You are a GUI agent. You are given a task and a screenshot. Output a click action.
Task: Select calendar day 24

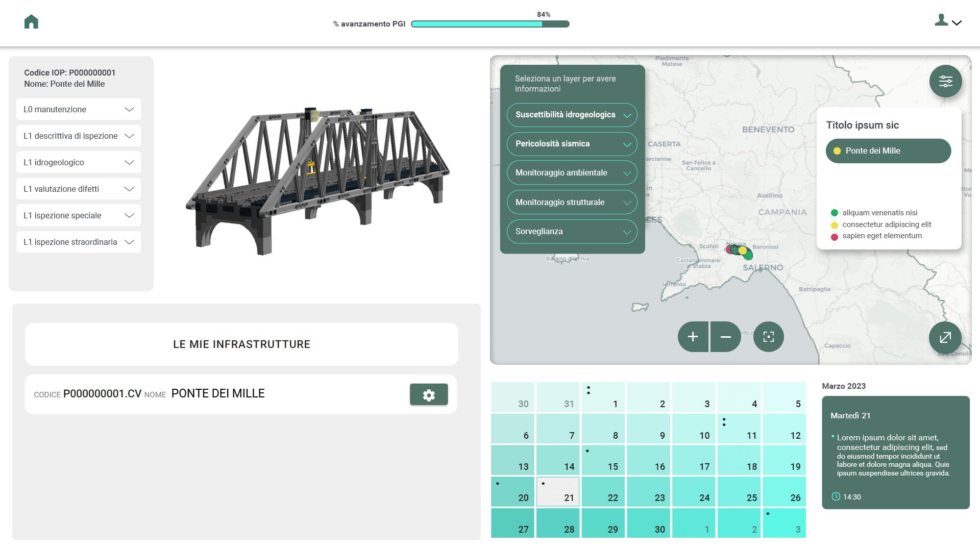tap(694, 492)
